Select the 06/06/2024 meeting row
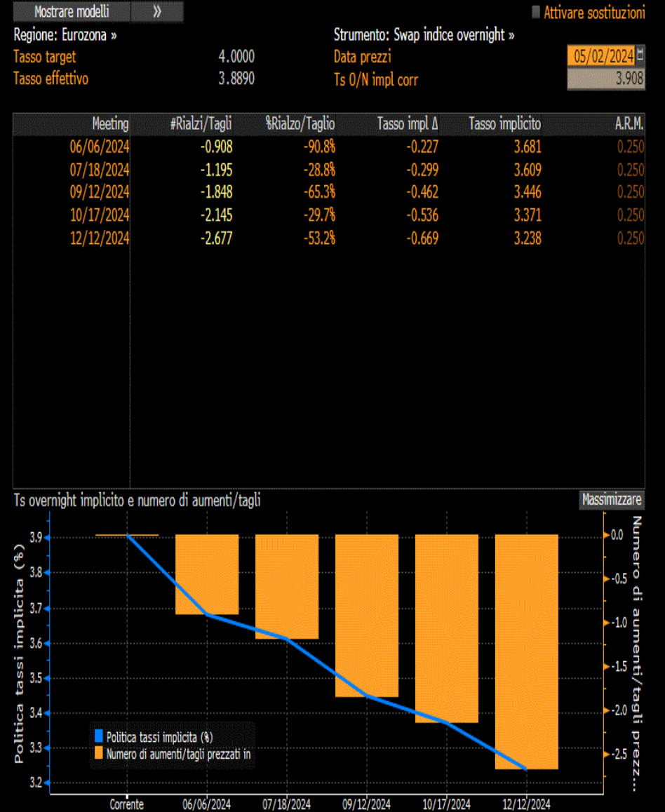Image resolution: width=665 pixels, height=812 pixels. tap(329, 147)
